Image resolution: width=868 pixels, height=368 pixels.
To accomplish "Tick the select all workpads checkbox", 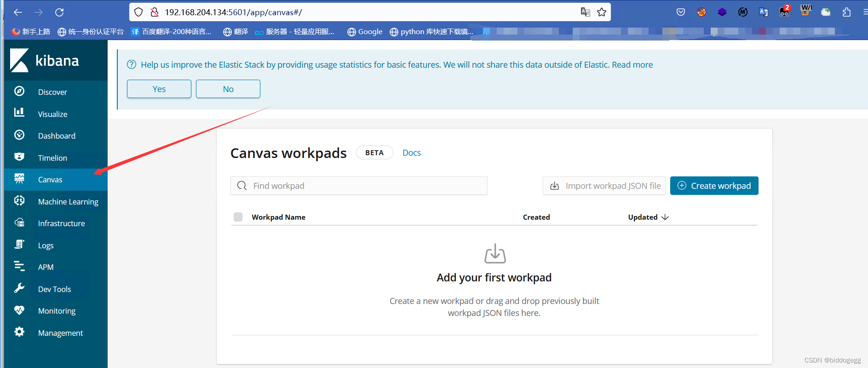I will point(238,217).
